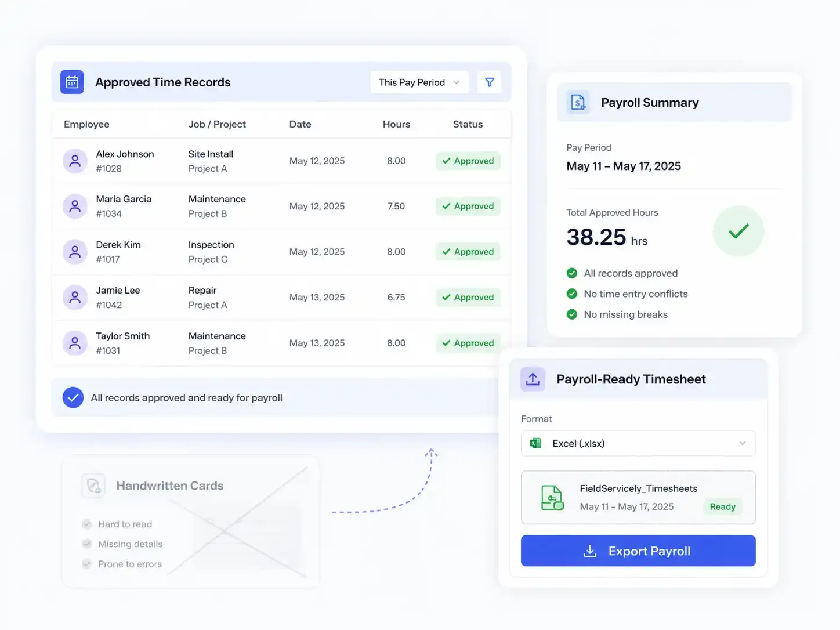Click green check beside All records approved
840x630 pixels.
coord(572,273)
